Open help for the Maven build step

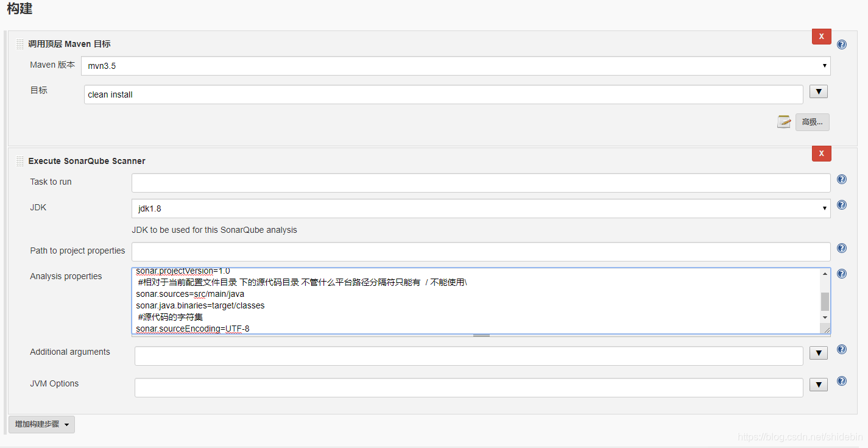tap(842, 44)
